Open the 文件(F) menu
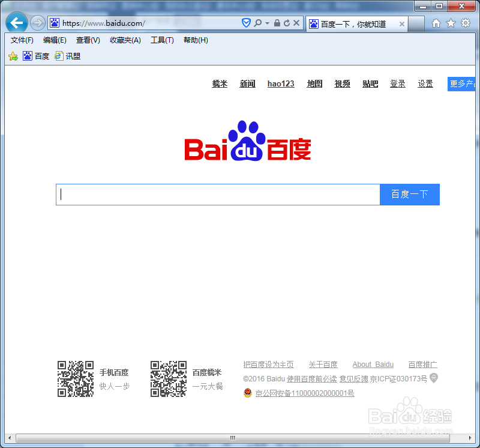 (22, 40)
